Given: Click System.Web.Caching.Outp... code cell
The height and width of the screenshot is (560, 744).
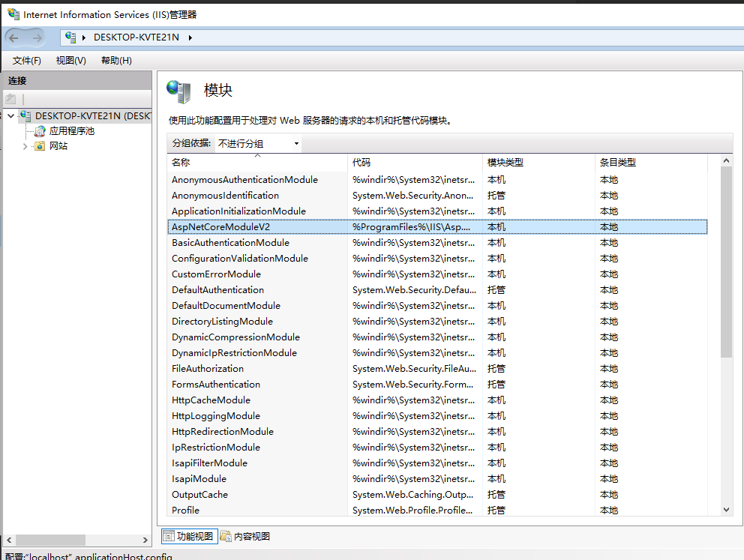Looking at the screenshot, I should tap(412, 495).
